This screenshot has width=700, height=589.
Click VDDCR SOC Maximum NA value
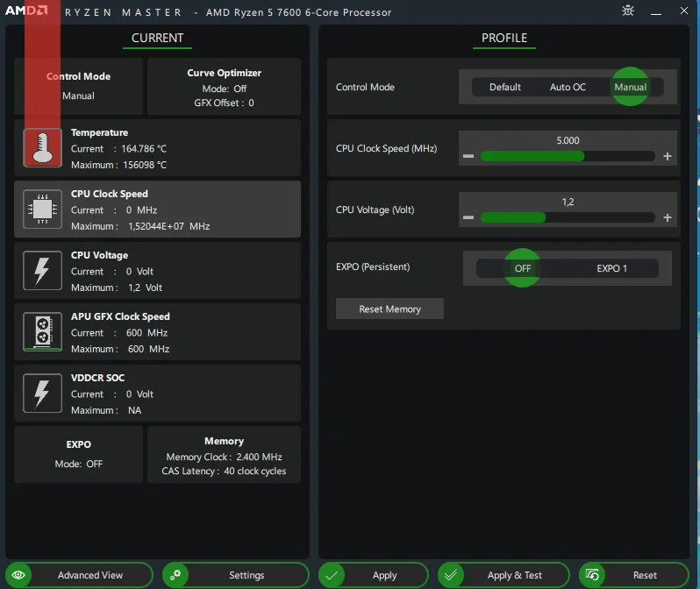click(x=134, y=410)
